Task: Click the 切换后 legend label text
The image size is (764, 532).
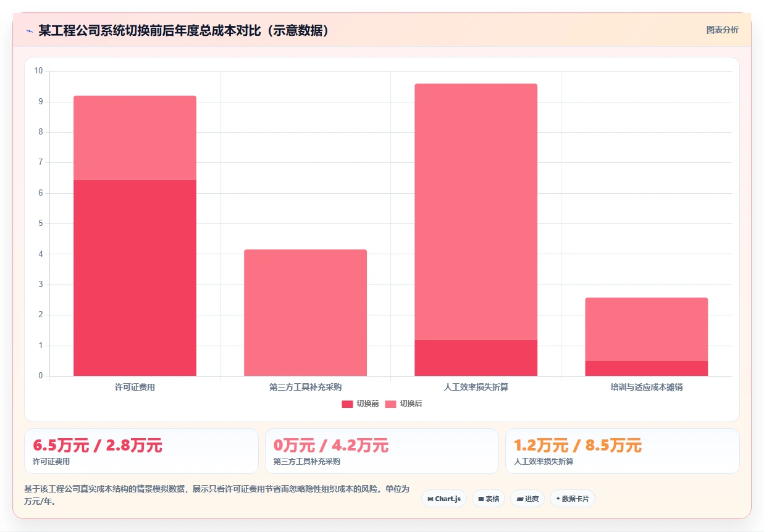Action: (411, 404)
